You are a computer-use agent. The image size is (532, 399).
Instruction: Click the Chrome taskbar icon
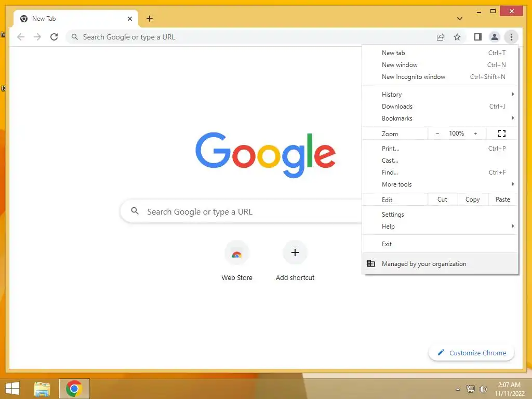click(x=74, y=389)
